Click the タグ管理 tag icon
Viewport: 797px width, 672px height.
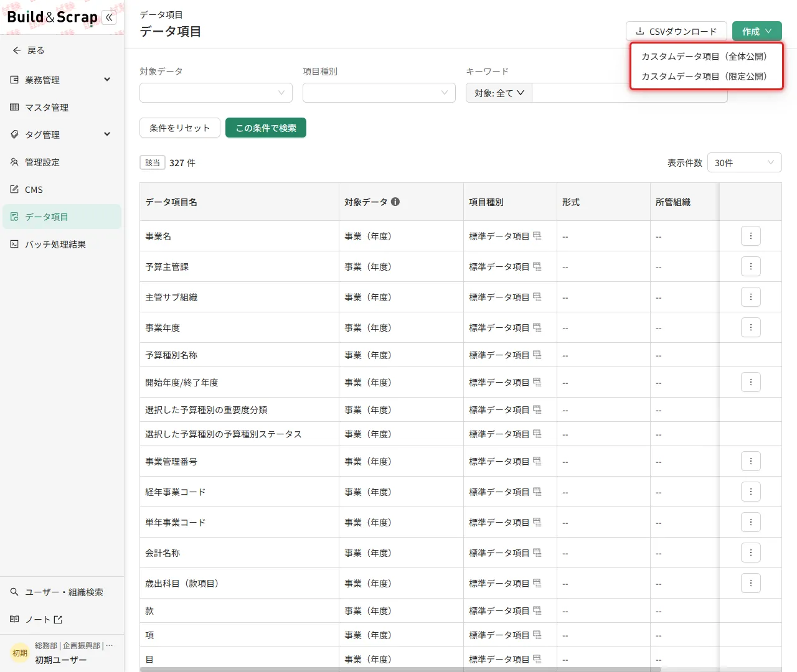14,134
